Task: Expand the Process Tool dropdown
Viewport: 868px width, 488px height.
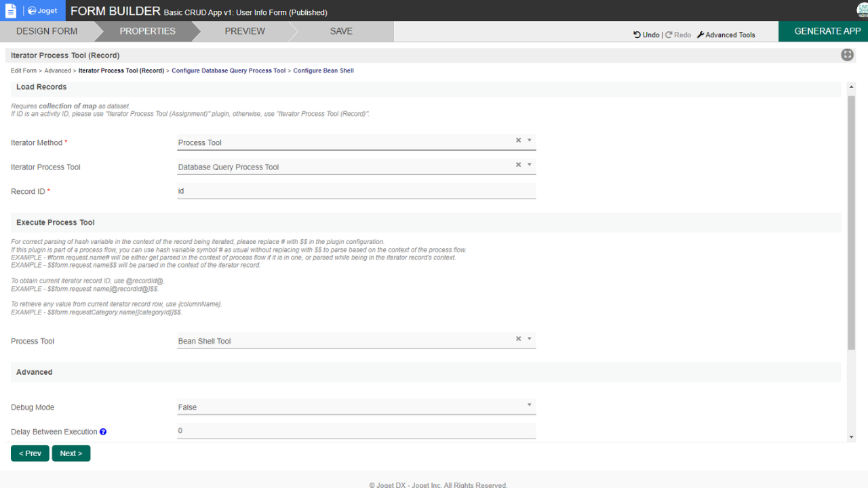Action: [530, 339]
